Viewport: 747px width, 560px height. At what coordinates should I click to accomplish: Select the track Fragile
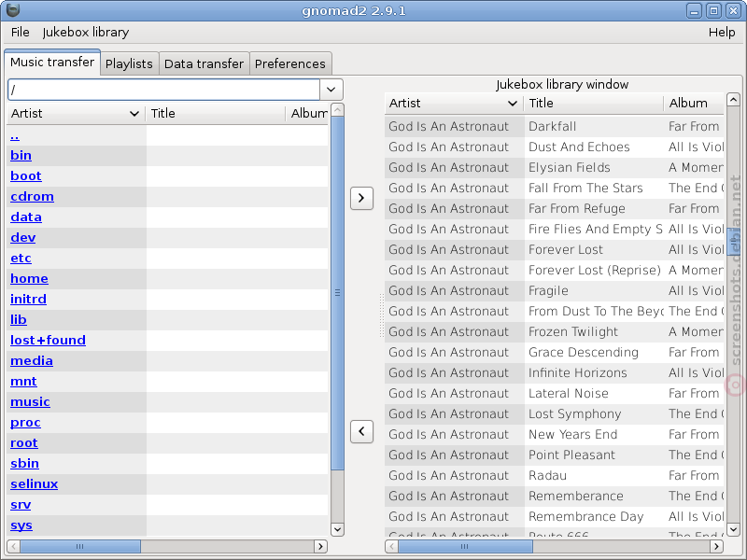554,290
